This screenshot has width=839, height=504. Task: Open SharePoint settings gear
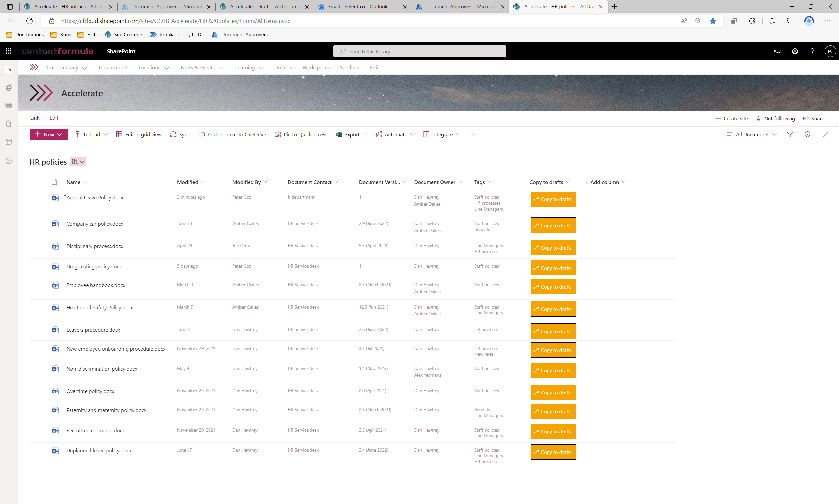(x=795, y=51)
